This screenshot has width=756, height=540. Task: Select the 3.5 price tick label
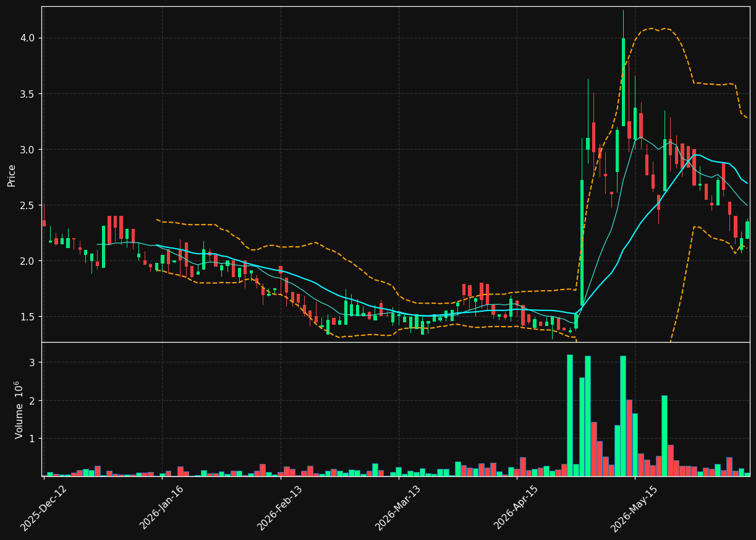pos(28,94)
